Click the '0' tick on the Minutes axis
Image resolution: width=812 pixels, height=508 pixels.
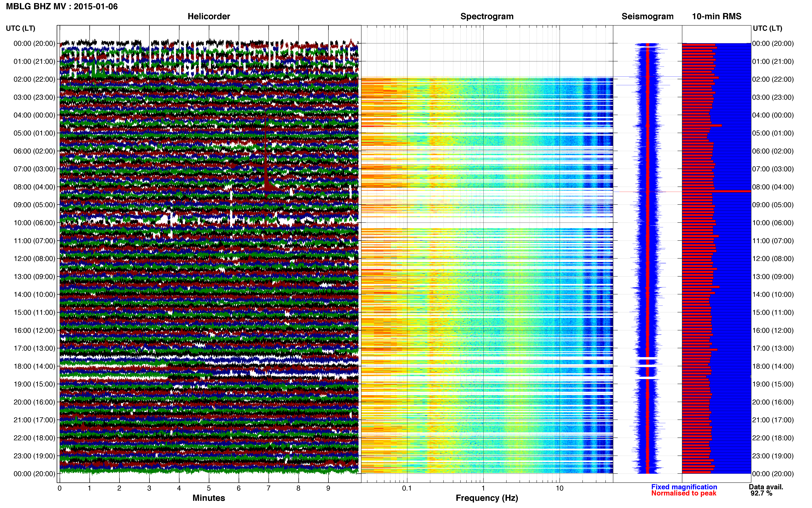tap(59, 488)
